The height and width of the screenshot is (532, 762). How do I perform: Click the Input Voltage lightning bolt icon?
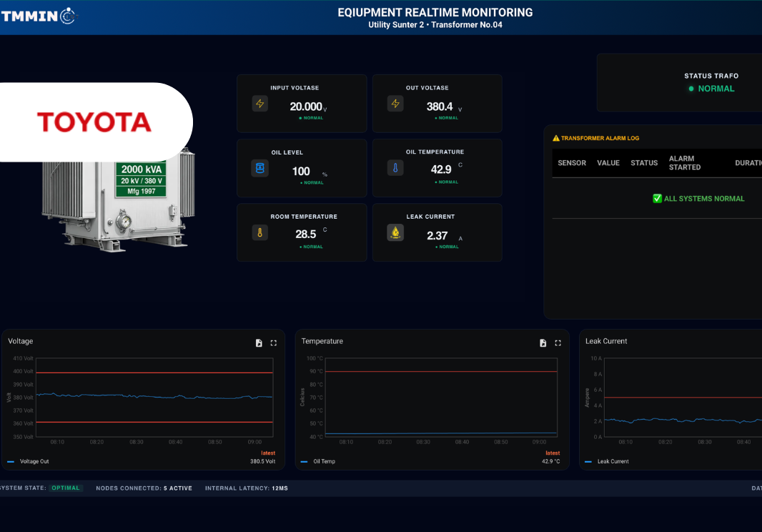tap(260, 104)
